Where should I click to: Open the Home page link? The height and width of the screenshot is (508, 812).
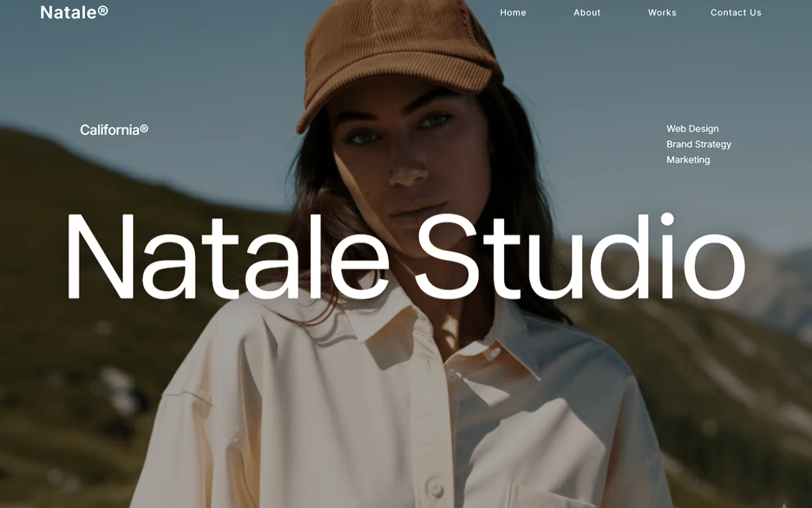click(x=513, y=12)
